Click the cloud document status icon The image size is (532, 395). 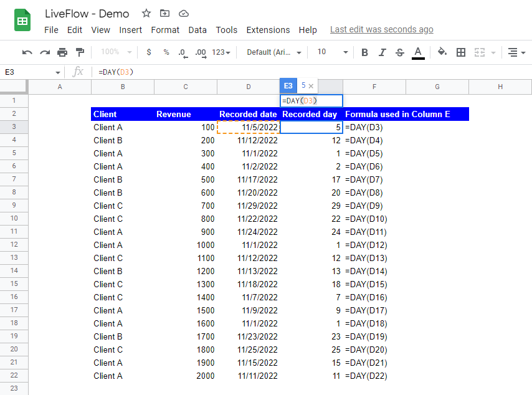pos(183,13)
